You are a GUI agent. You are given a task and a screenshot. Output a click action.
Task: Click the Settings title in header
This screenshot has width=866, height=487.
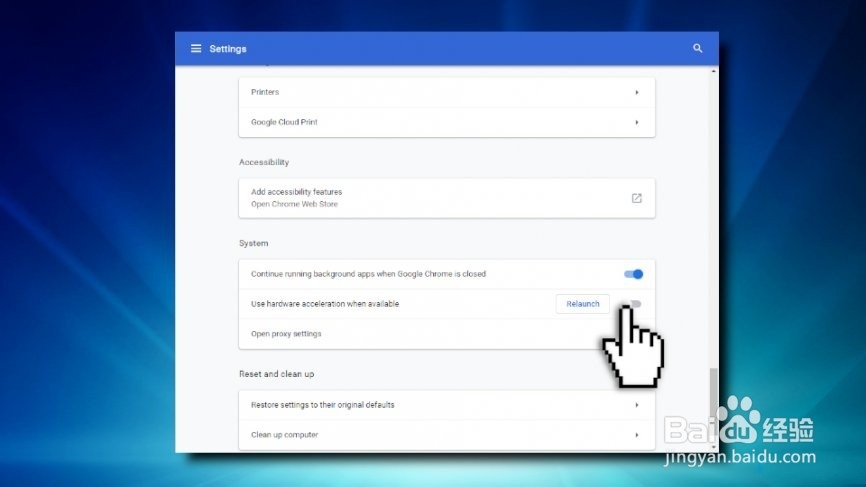228,49
